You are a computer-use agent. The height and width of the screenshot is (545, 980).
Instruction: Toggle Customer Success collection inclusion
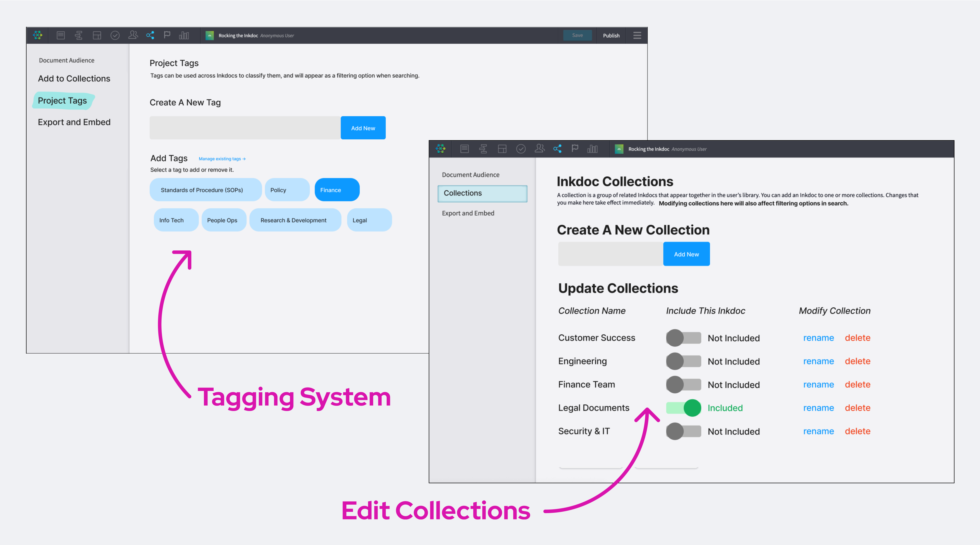point(683,338)
